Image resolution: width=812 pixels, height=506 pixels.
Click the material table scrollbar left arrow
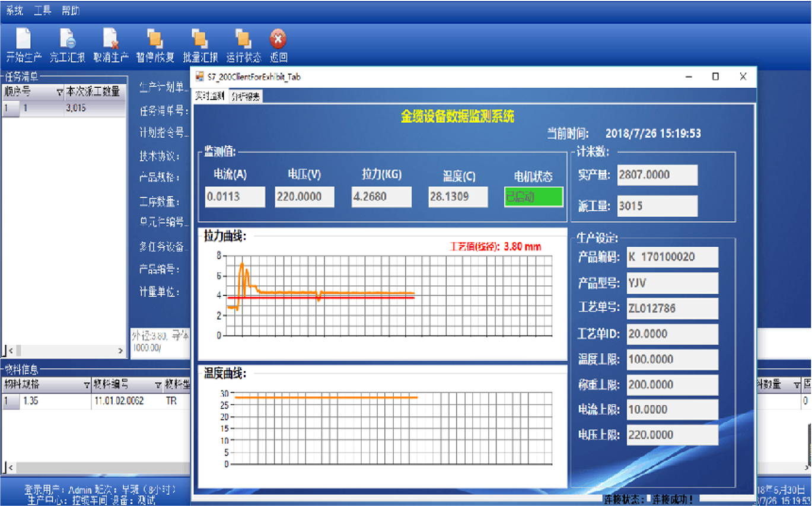11,468
